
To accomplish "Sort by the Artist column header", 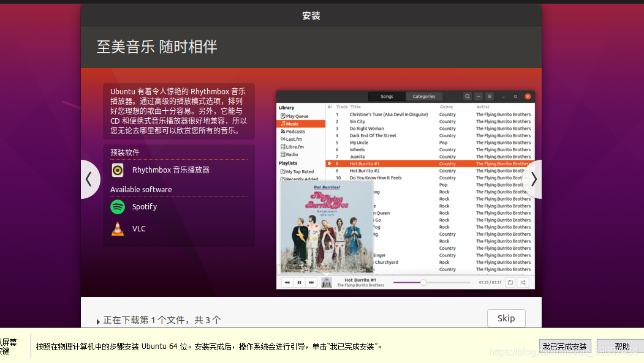I will click(x=483, y=107).
